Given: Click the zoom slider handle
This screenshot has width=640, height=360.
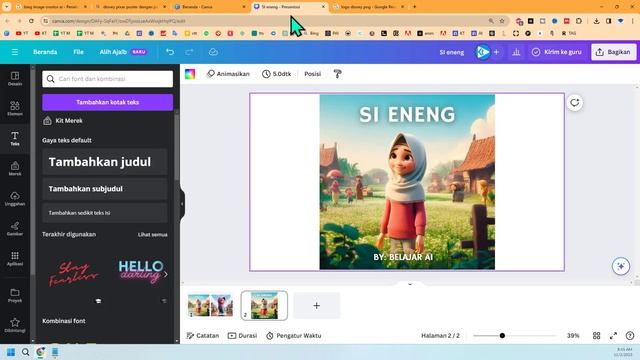Looking at the screenshot, I should pyautogui.click(x=502, y=336).
